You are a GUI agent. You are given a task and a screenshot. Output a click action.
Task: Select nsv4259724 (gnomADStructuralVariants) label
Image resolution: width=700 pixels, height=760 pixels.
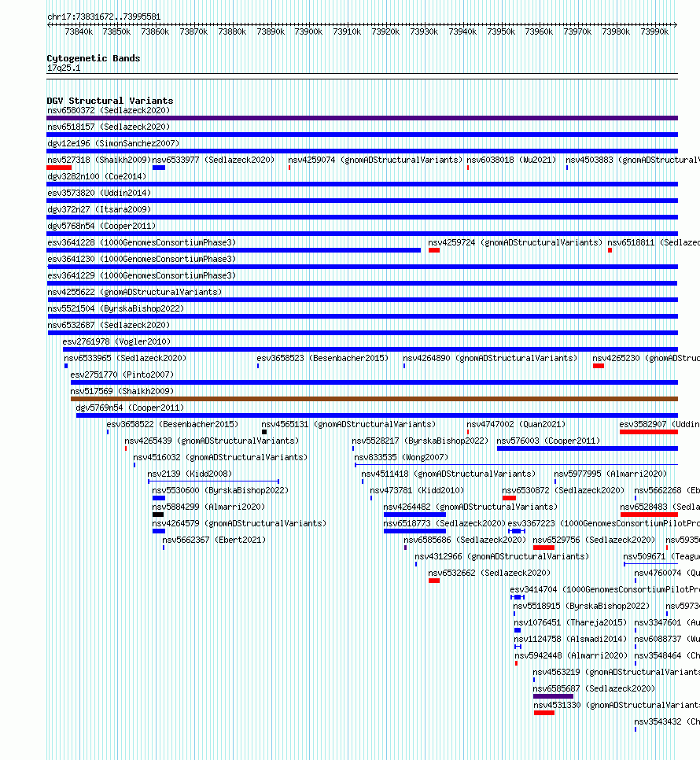(515, 242)
